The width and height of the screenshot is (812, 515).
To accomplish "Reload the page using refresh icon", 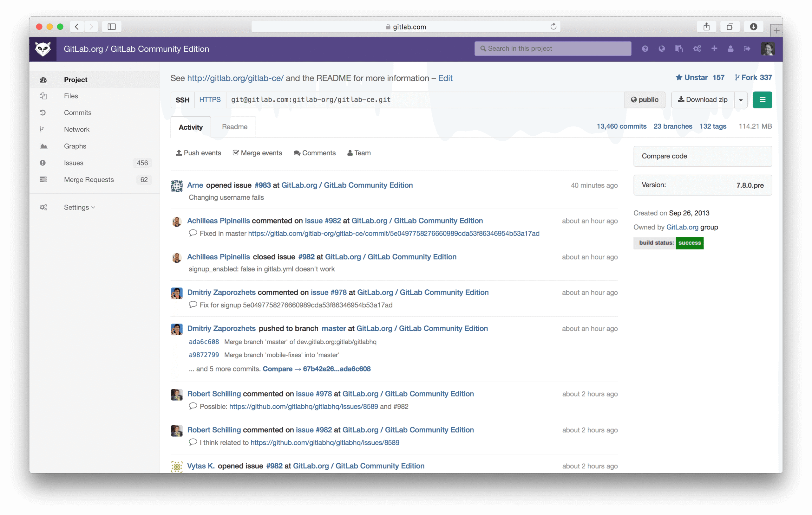I will [553, 27].
